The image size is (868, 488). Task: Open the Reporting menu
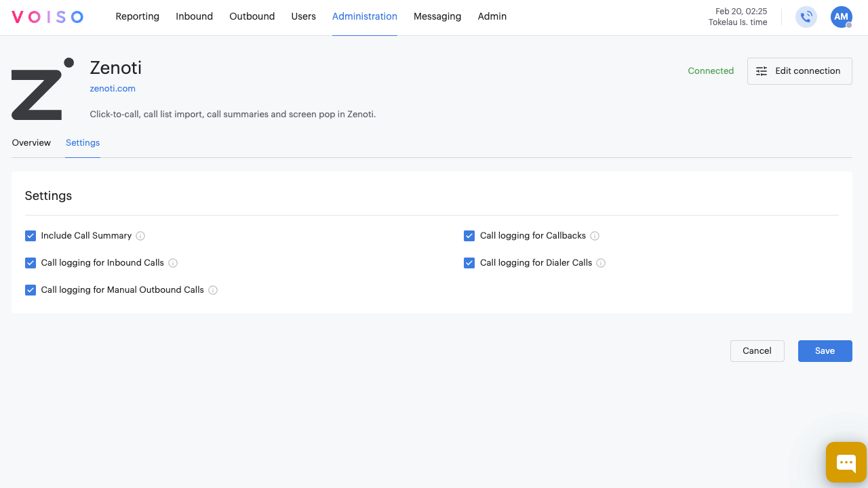137,16
